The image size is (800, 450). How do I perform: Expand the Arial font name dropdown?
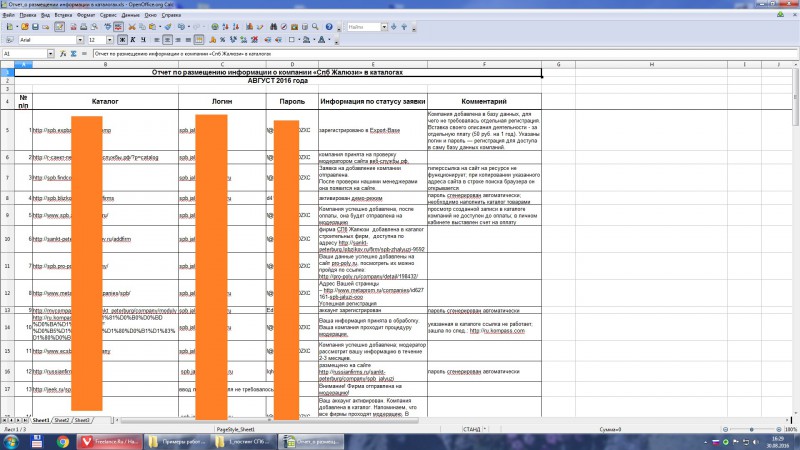coord(80,40)
